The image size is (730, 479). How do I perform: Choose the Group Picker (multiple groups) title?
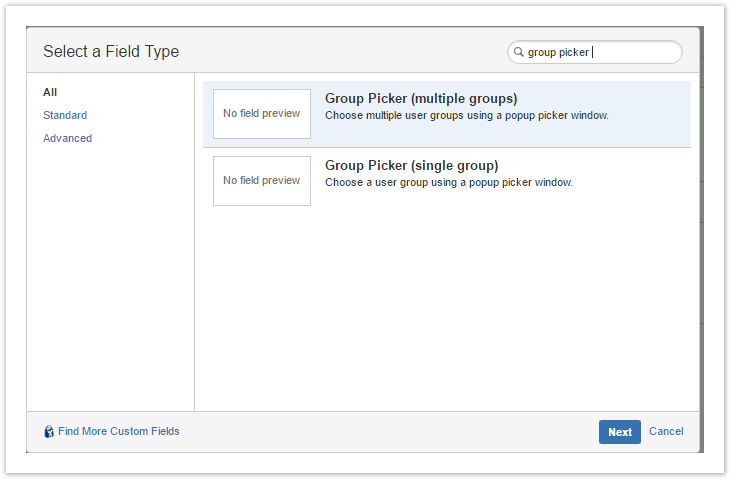pyautogui.click(x=421, y=99)
